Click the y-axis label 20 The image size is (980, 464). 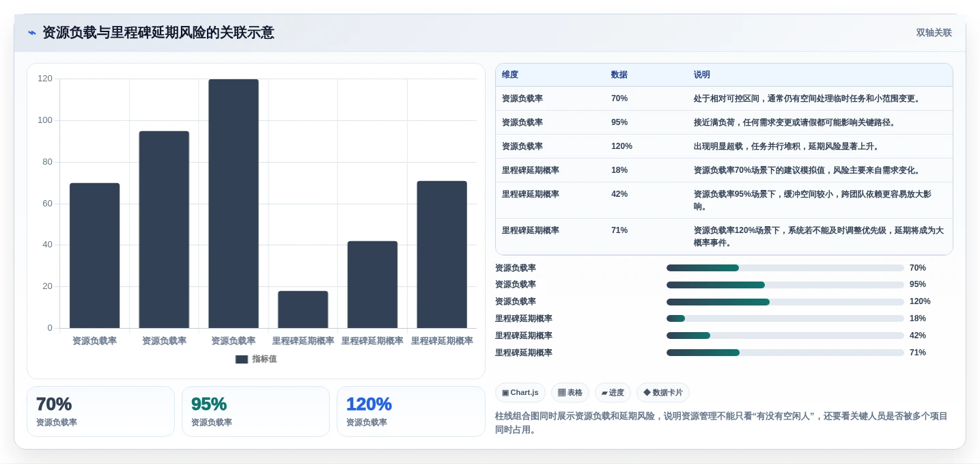pos(47,286)
